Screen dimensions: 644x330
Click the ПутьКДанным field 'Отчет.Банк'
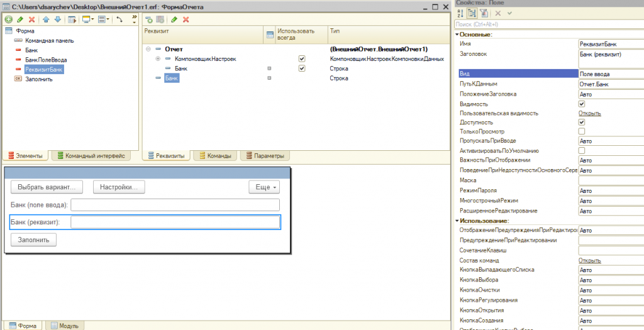click(611, 84)
